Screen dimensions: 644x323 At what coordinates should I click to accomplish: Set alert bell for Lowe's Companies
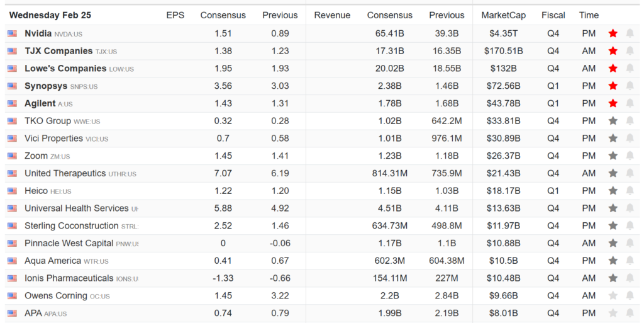click(x=630, y=69)
